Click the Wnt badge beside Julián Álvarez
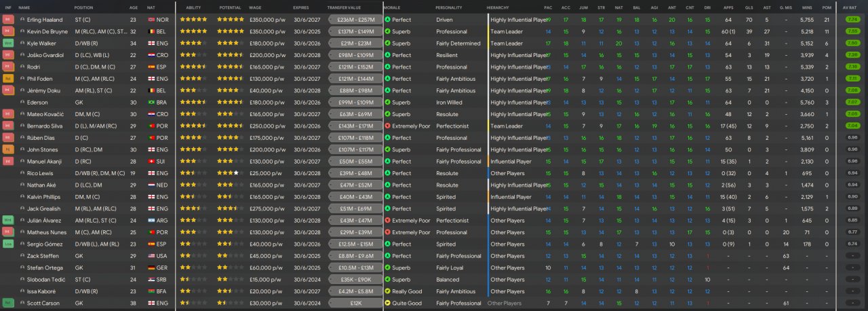The width and height of the screenshot is (868, 311). (x=8, y=221)
